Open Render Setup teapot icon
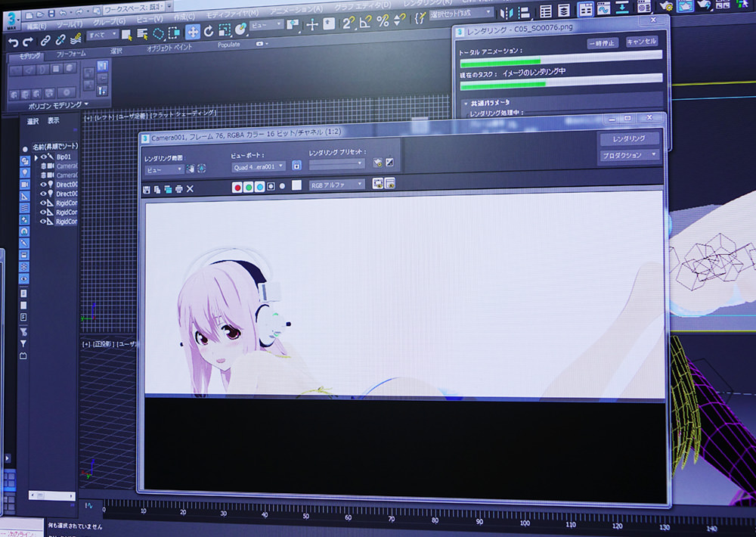The image size is (756, 537). (x=667, y=7)
